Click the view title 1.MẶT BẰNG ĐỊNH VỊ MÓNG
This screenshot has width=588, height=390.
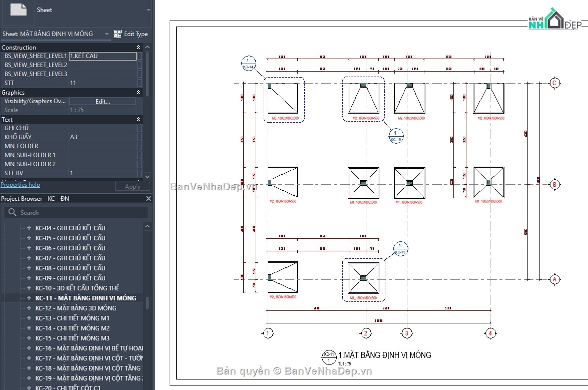click(x=385, y=355)
